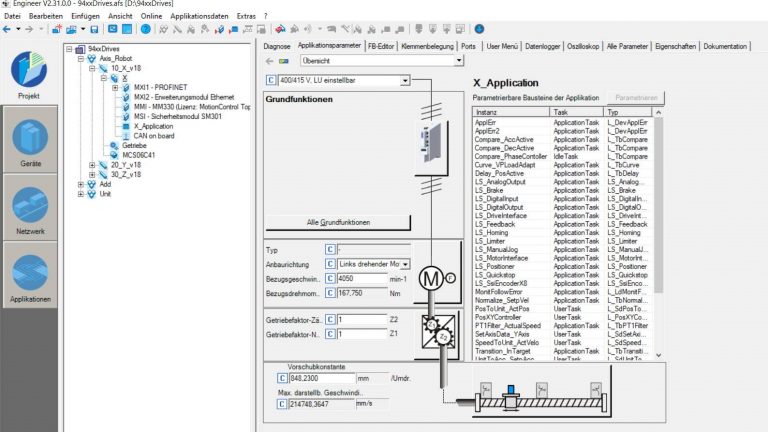The width and height of the screenshot is (768, 432).
Task: Expand the 30_Z_v18 tree node
Action: click(92, 175)
